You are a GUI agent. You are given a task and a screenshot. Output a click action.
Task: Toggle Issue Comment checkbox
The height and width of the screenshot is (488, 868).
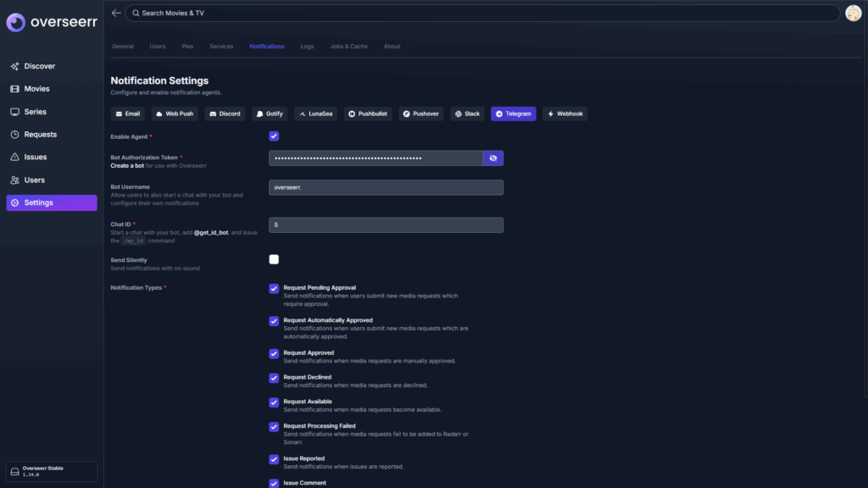(x=274, y=483)
